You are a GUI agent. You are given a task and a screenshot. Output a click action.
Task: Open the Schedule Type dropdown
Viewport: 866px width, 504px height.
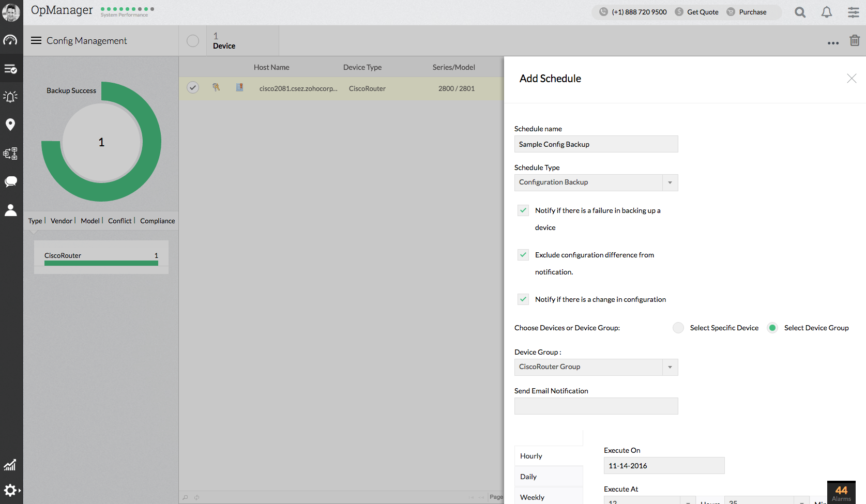point(596,182)
